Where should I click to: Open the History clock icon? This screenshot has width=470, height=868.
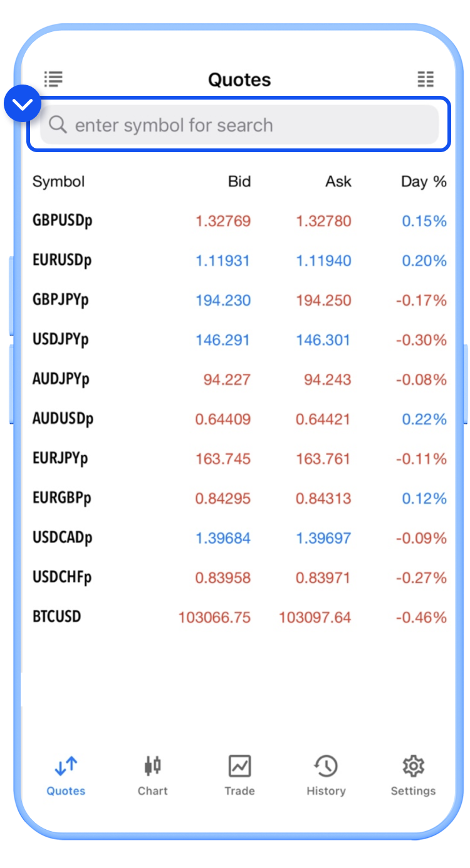(x=326, y=765)
